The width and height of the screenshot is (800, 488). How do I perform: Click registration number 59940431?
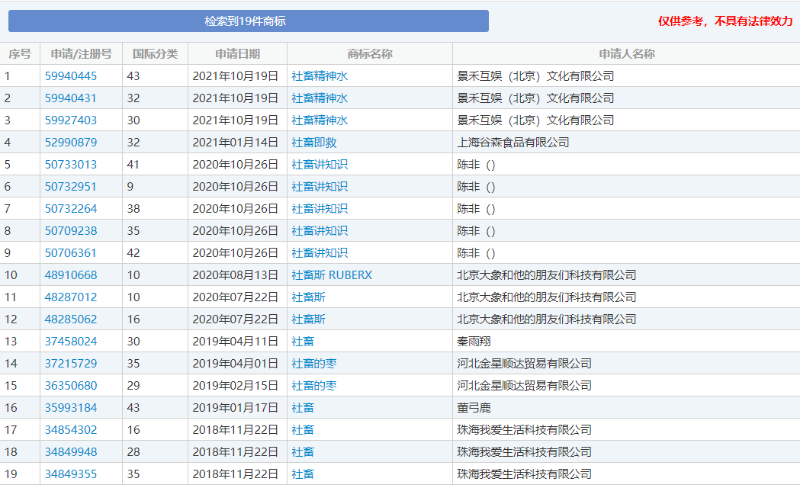point(71,98)
